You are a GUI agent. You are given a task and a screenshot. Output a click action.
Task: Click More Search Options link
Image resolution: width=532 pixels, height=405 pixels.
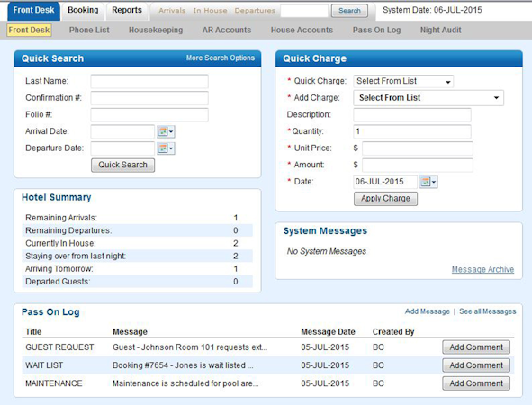[221, 58]
